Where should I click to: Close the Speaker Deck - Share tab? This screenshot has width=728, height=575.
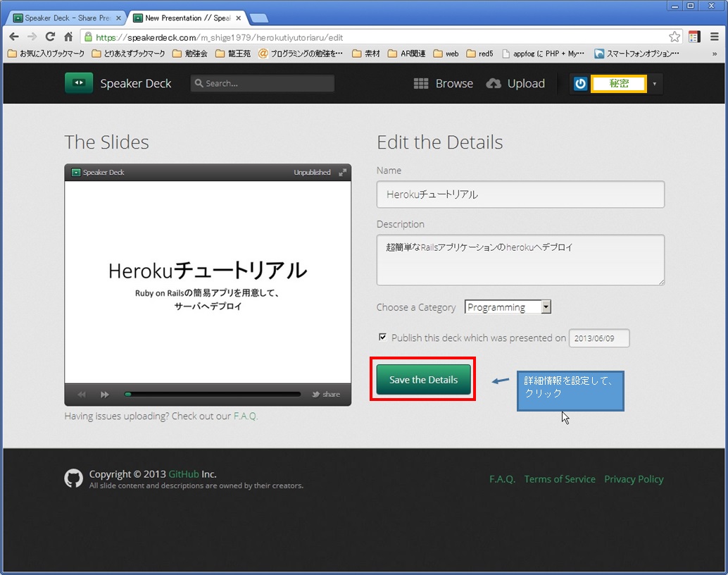[x=118, y=18]
